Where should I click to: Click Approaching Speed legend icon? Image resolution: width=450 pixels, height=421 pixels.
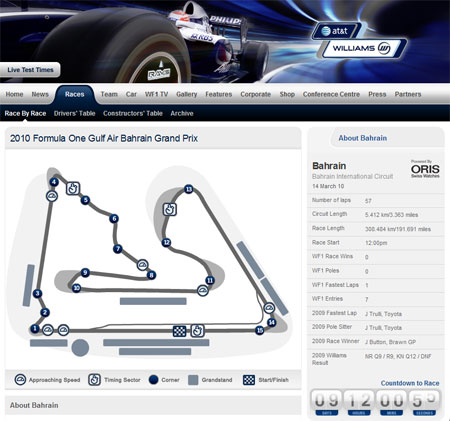point(20,380)
